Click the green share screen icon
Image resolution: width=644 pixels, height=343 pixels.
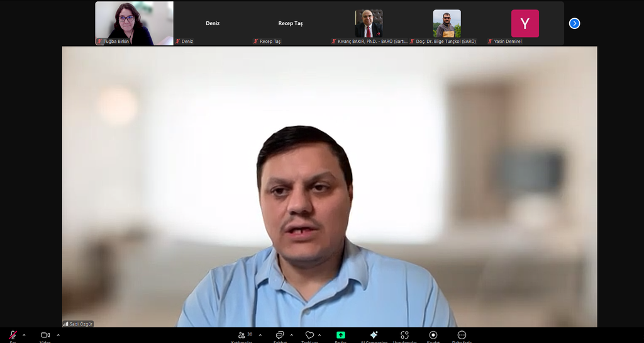click(341, 335)
